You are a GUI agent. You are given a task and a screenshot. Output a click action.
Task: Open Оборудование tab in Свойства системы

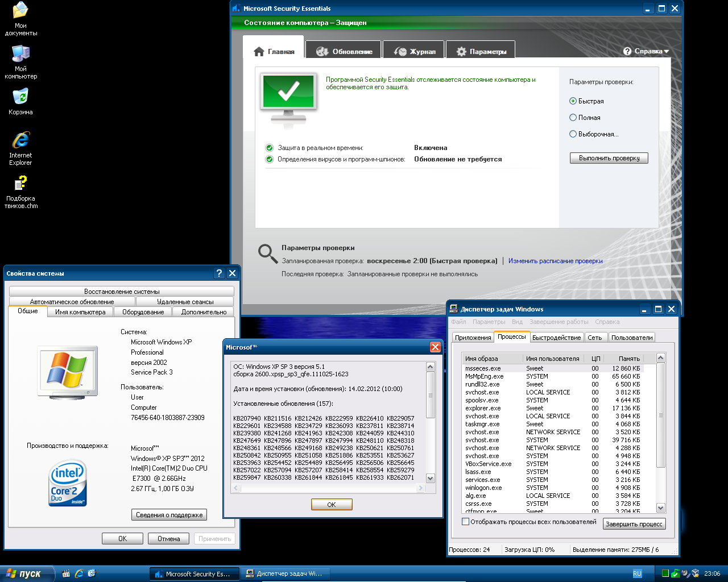tap(143, 311)
